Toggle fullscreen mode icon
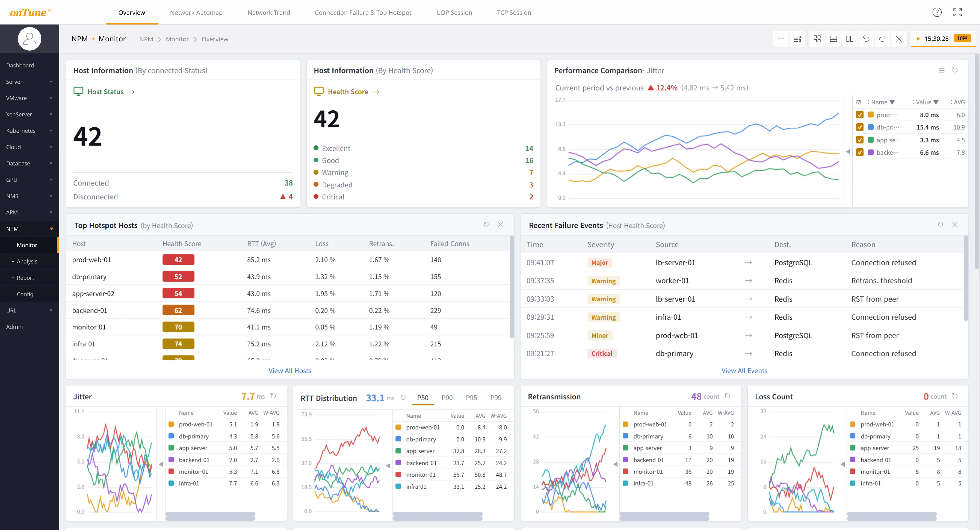The image size is (980, 530). coord(958,13)
